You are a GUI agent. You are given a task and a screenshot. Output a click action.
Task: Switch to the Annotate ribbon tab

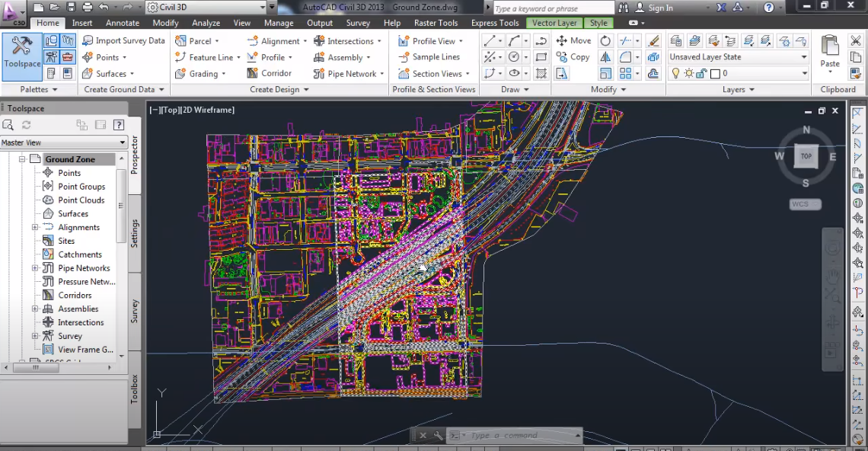pyautogui.click(x=123, y=23)
